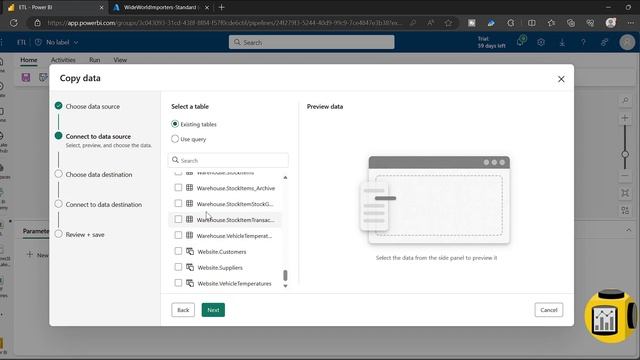
Task: Check the Website.Suppliers checkbox
Action: pos(178,267)
